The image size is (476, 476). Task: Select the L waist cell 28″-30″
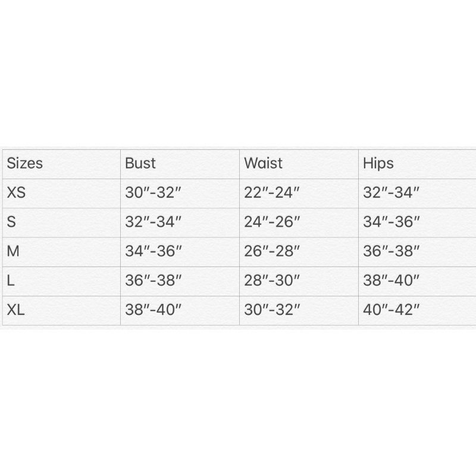(x=272, y=280)
